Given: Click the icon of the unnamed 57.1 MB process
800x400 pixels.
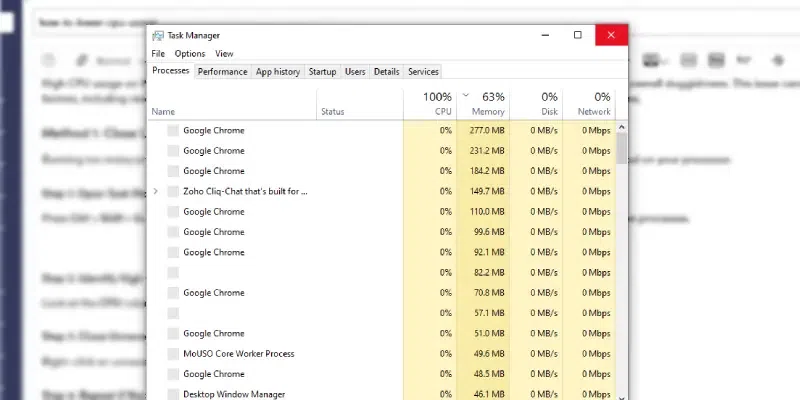Looking at the screenshot, I should 173,313.
